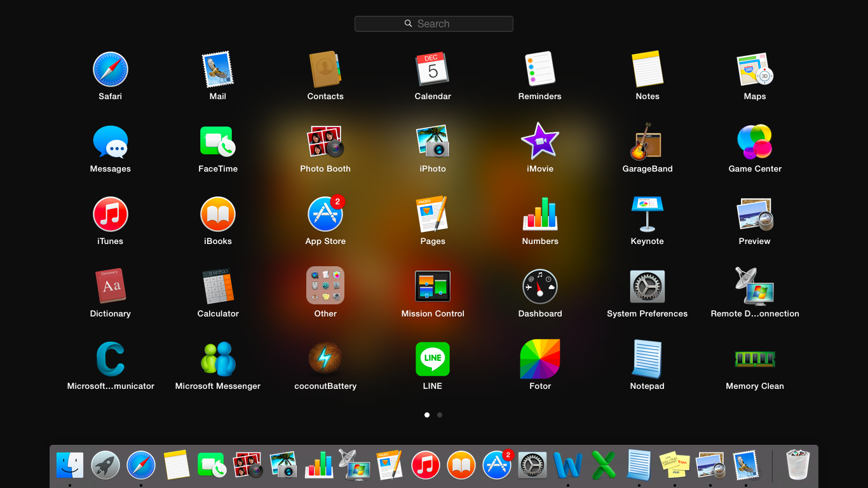Open Numbers from the Launchpad grid
This screenshot has height=488, width=868.
(x=540, y=213)
